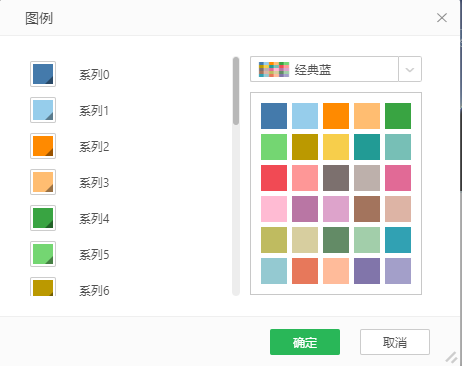Pick the light pink palette swatch
The height and width of the screenshot is (366, 462).
[274, 209]
